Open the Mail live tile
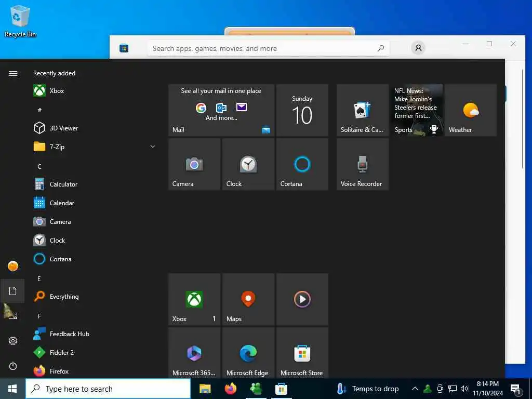532x399 pixels. point(221,110)
